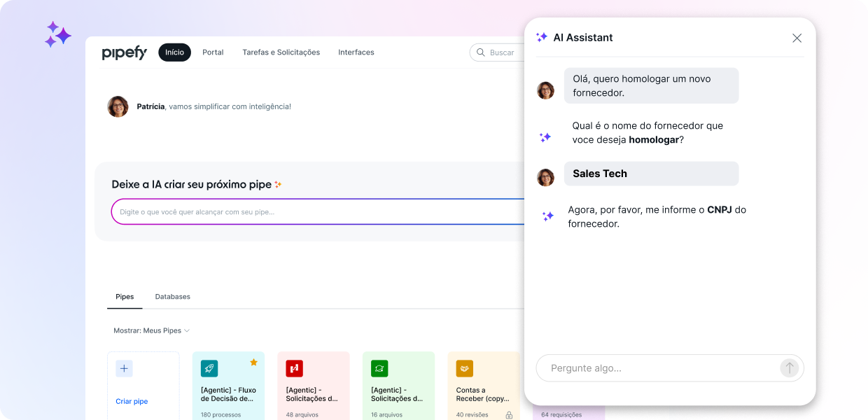This screenshot has height=420, width=868.
Task: Open Tarefas e Solicitações in top navigation
Action: 281,52
